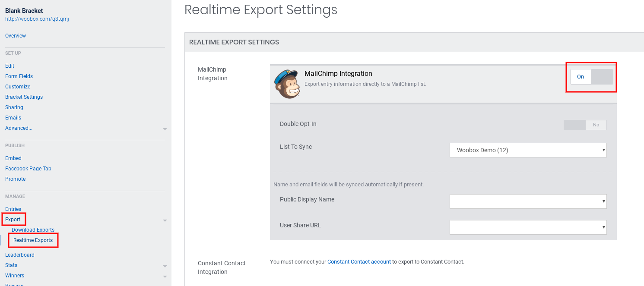The image size is (644, 286).
Task: Navigate to Bracket Settings
Action: tap(24, 97)
